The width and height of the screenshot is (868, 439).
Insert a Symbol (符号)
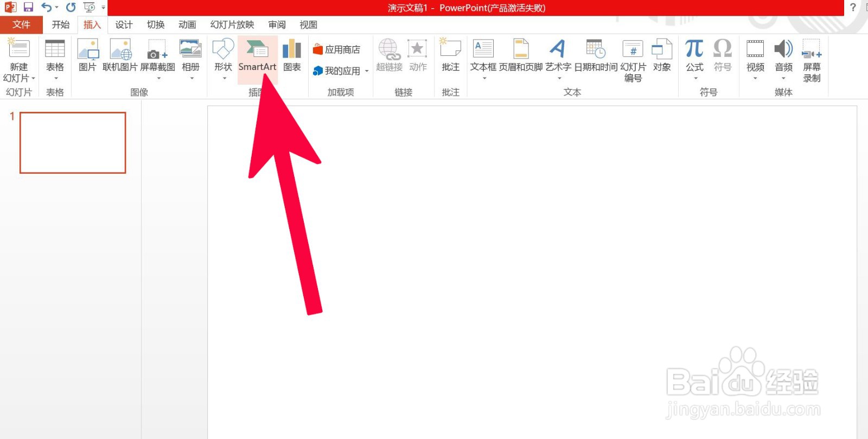point(722,49)
